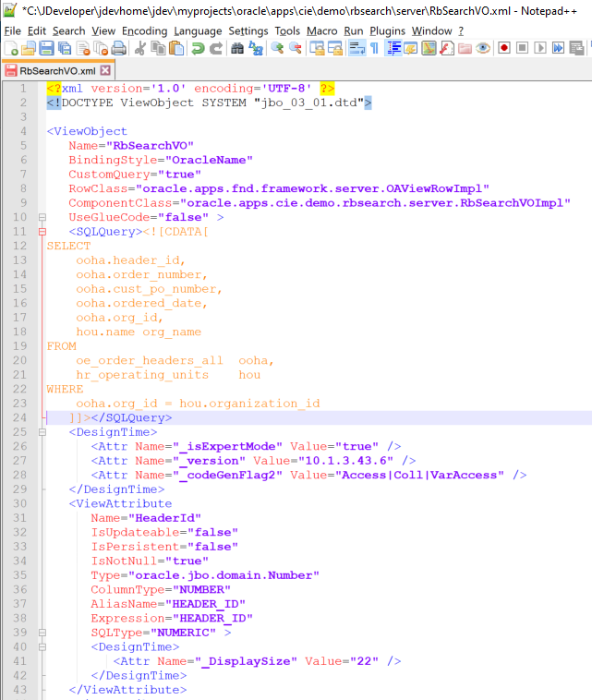Zoom in with the magnifier plus icon
The height and width of the screenshot is (700, 592).
coord(277,48)
